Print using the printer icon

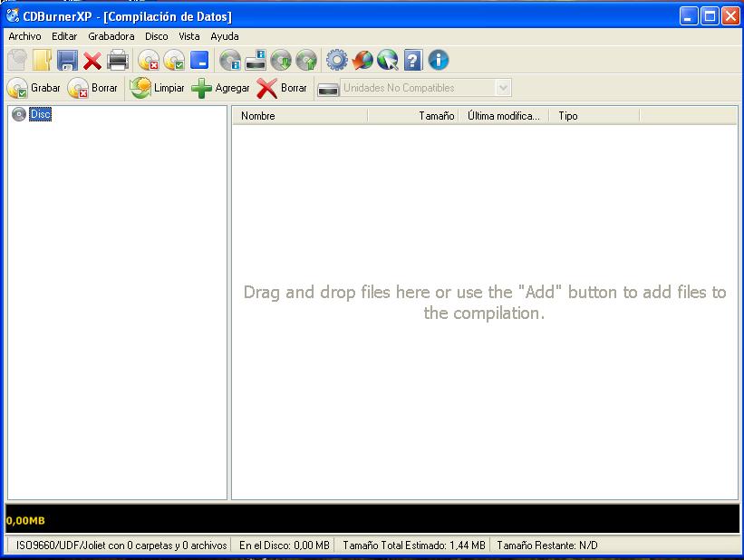coord(118,61)
